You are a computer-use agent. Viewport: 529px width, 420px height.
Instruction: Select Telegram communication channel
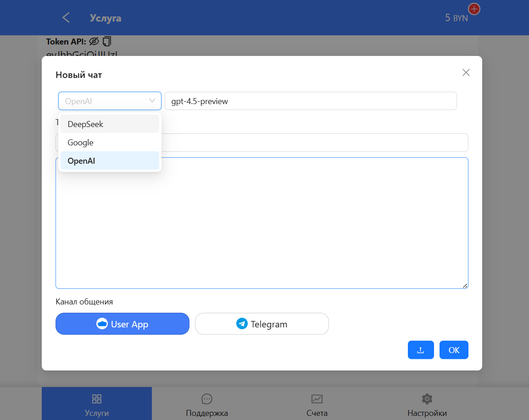tap(262, 324)
